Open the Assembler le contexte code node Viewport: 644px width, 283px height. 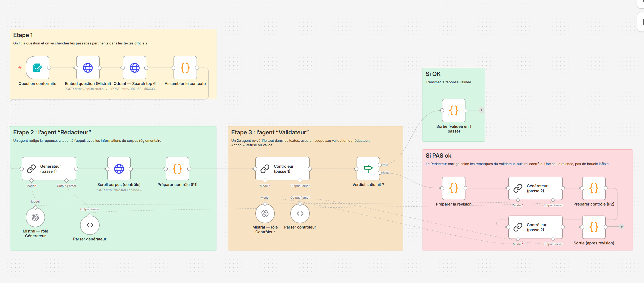185,68
